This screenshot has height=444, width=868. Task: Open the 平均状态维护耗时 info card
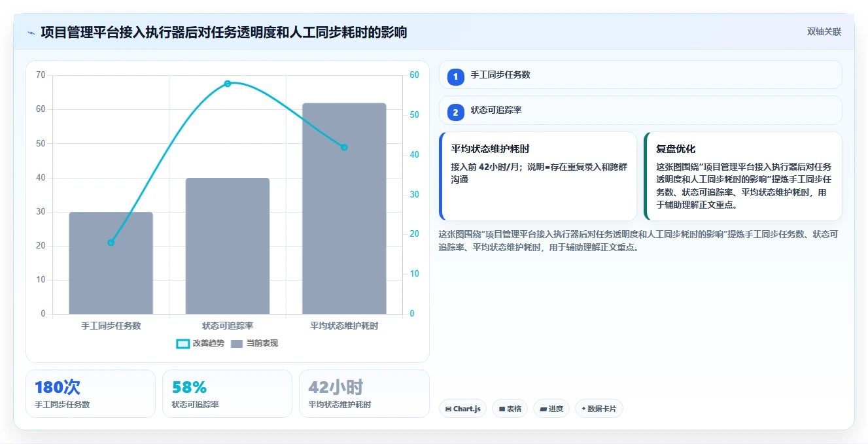[x=538, y=176]
